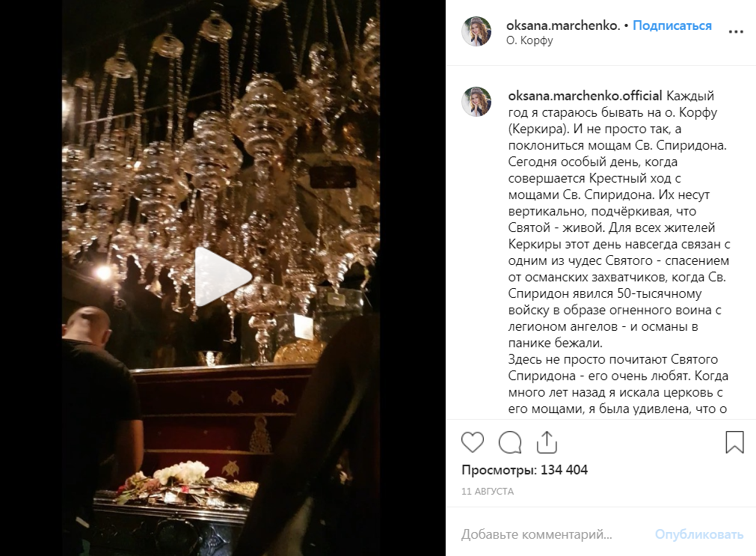Open the Просмотры: 134 404 view count
The image size is (756, 556).
pyautogui.click(x=525, y=470)
